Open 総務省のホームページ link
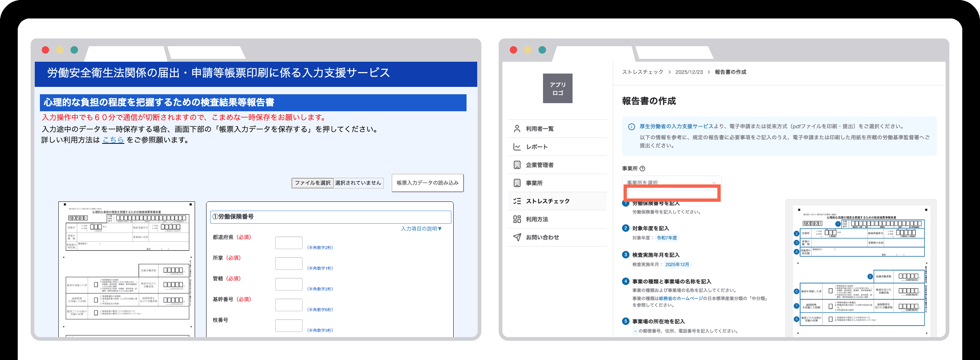980x360 pixels. (680, 298)
